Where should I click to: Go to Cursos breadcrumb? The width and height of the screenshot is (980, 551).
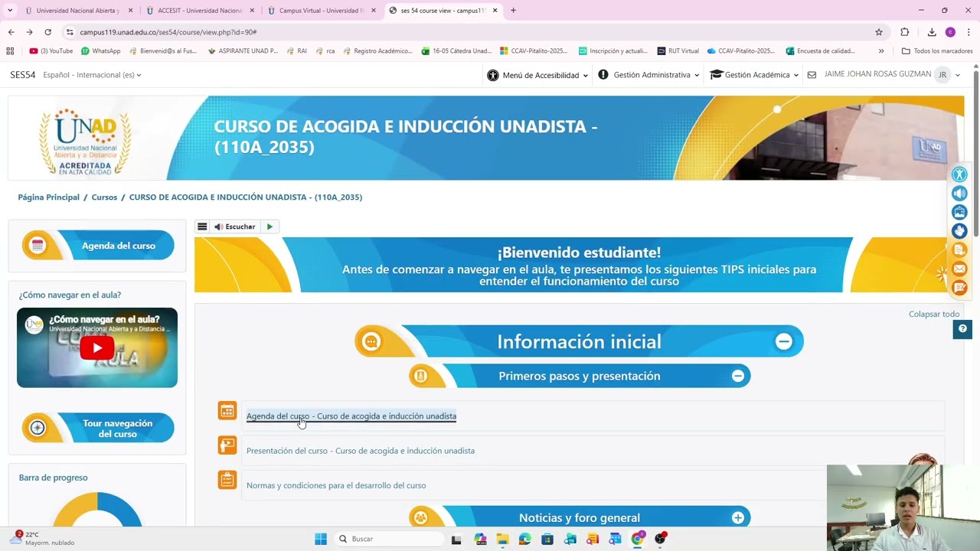click(104, 197)
